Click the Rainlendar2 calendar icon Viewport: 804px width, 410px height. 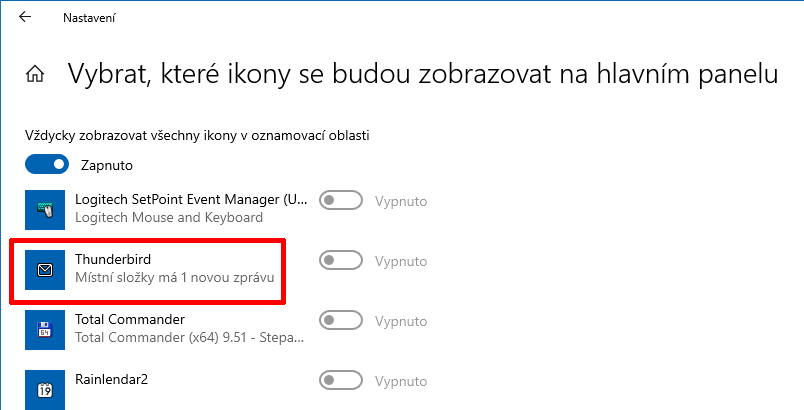pyautogui.click(x=43, y=388)
